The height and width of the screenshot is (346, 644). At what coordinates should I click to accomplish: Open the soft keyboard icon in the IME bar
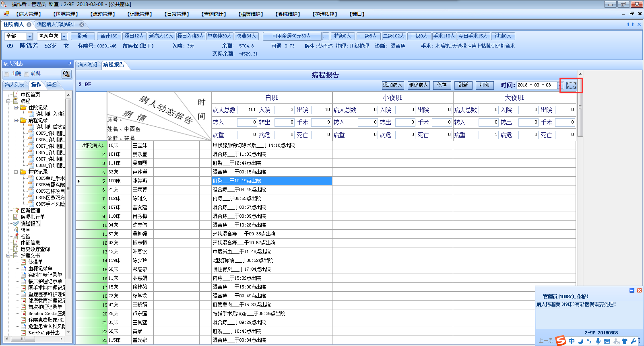click(607, 341)
